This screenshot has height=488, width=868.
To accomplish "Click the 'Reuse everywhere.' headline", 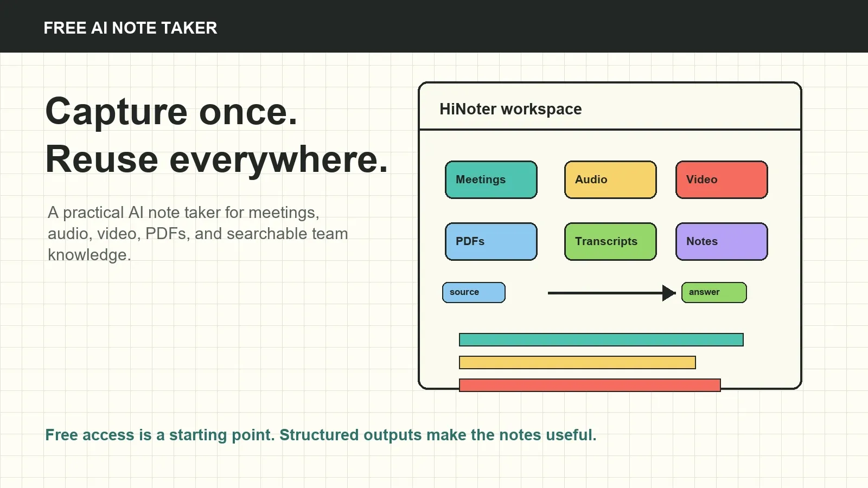I will (217, 159).
